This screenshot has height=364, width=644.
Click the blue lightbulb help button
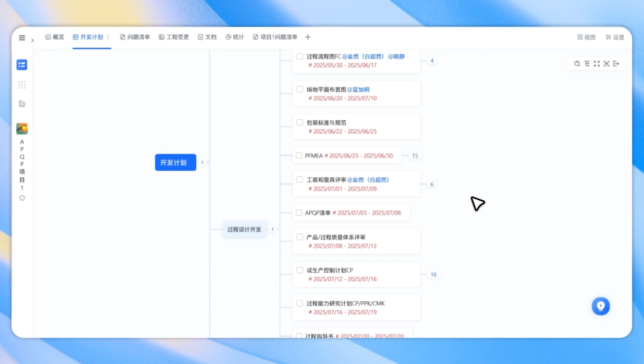click(601, 306)
